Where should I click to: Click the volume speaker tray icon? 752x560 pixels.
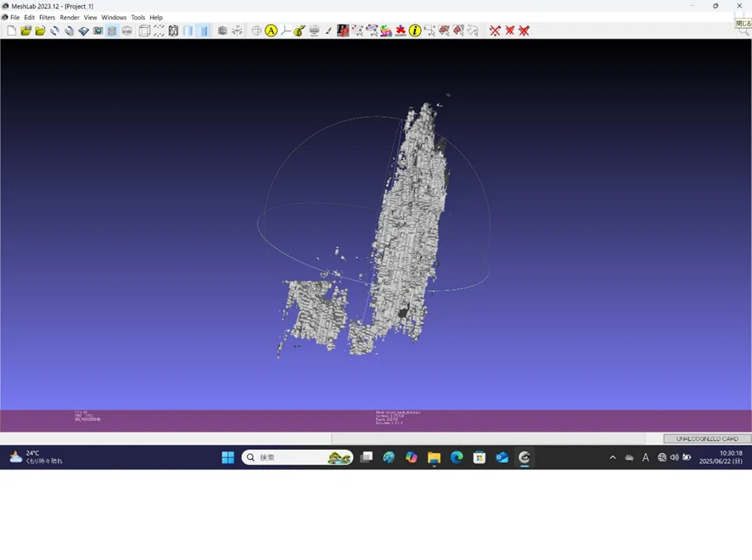click(x=674, y=457)
